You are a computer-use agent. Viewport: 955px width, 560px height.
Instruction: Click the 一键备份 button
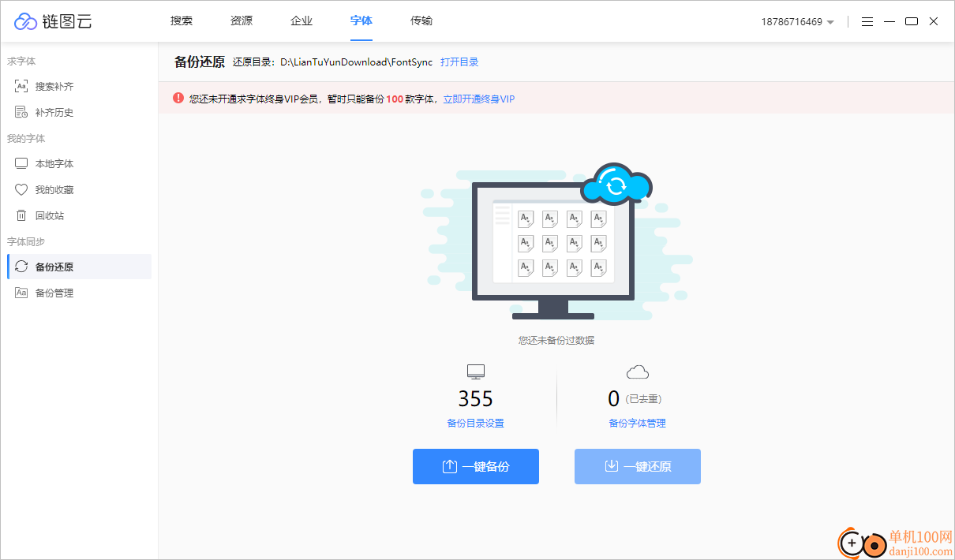(x=475, y=466)
